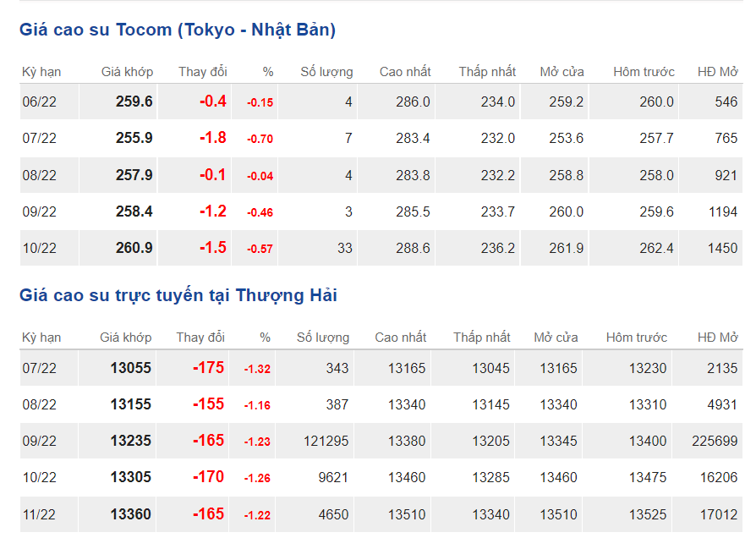Click the HĐ Mở header in the Thượng Hải table
756x549 pixels.
[x=717, y=338]
